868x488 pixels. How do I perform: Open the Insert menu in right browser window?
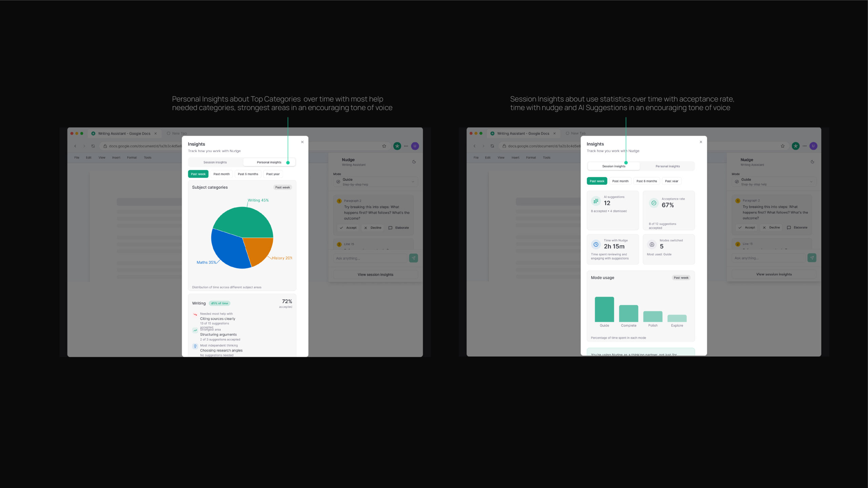pyautogui.click(x=515, y=158)
